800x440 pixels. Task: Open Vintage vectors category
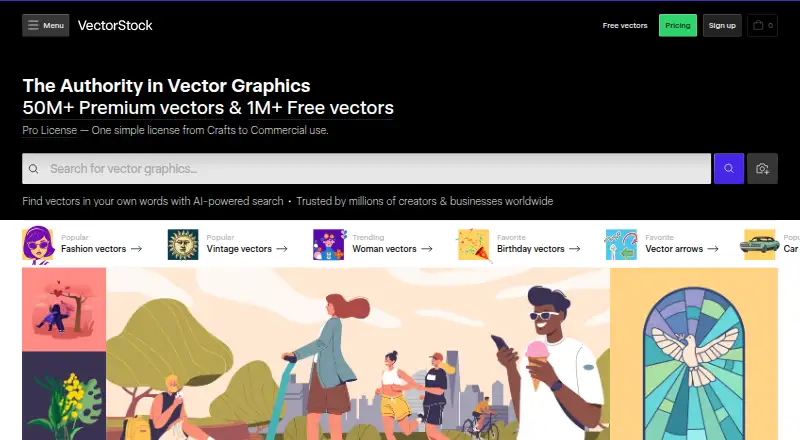[239, 249]
